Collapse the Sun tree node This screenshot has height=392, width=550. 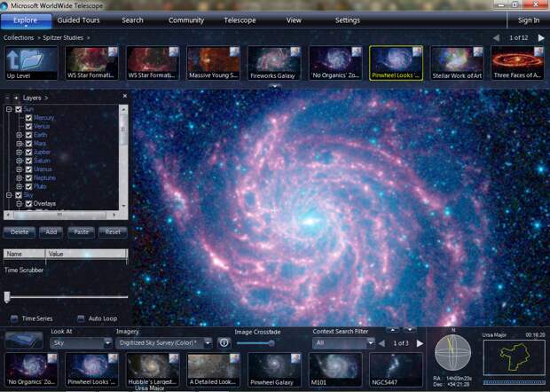pyautogui.click(x=9, y=109)
